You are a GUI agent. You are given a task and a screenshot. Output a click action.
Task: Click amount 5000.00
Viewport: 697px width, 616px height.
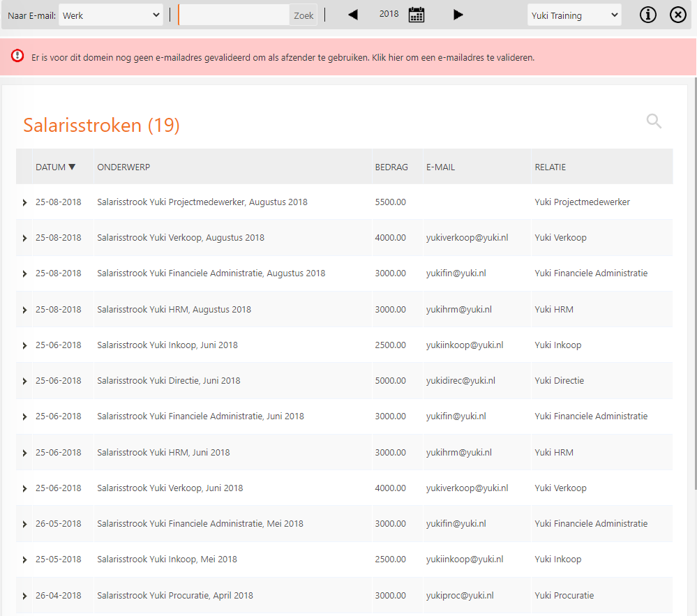point(390,380)
